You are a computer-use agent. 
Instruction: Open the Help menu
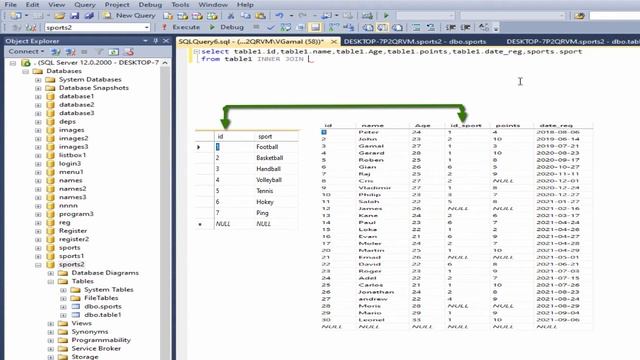[x=245, y=5]
